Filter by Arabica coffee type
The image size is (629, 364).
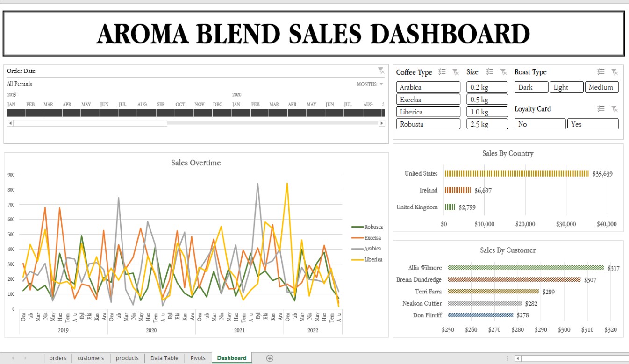click(x=428, y=87)
